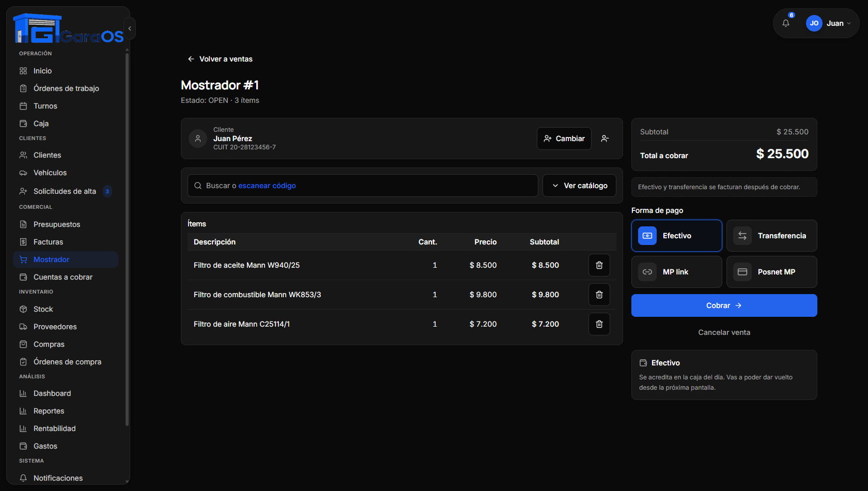Click the Presupuestos document icon

[23, 224]
